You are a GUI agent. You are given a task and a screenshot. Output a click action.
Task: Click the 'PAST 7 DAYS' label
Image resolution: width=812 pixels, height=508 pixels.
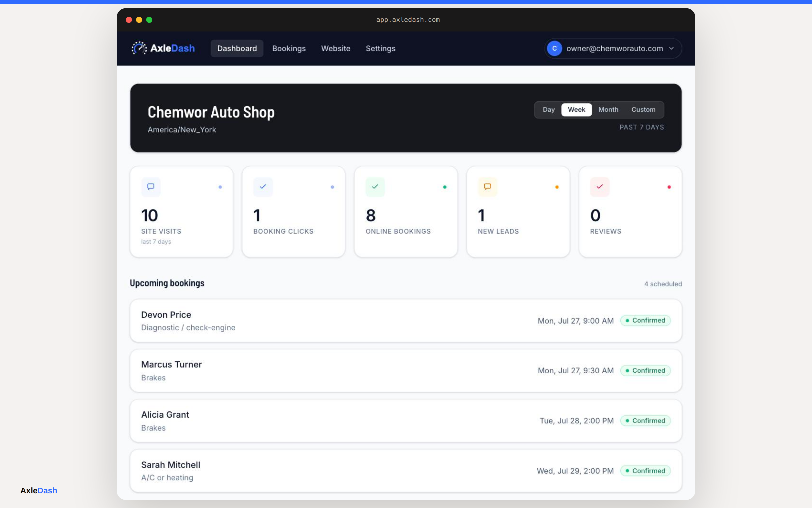(x=641, y=127)
